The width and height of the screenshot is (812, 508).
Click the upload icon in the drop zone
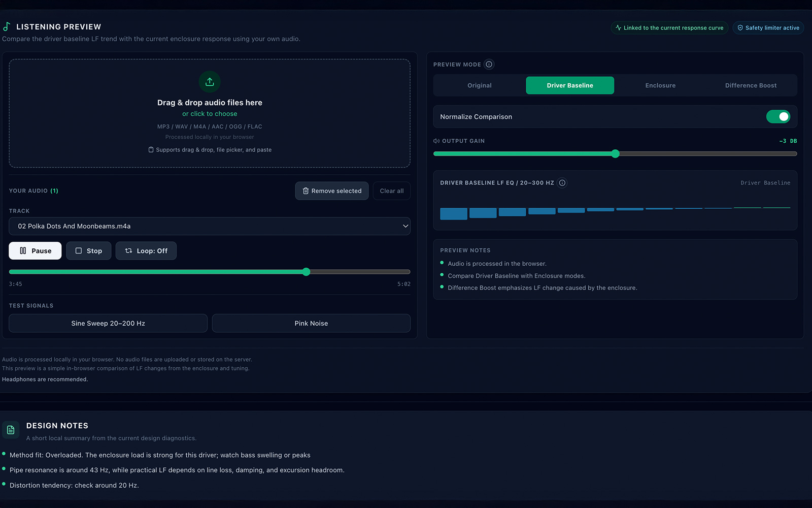click(x=210, y=82)
